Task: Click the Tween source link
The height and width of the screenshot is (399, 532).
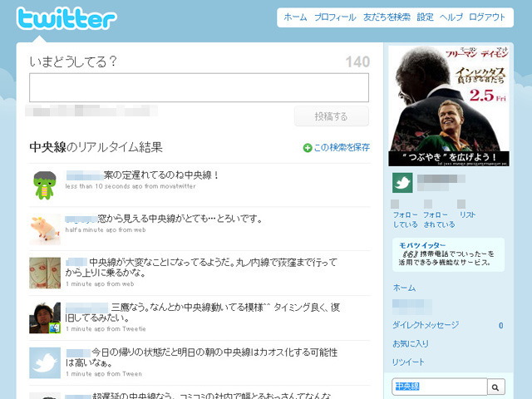Action: click(x=132, y=374)
